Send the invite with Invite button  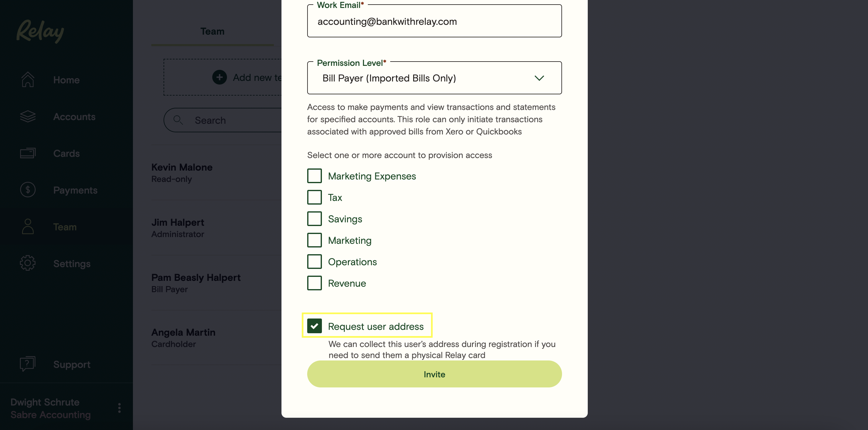[x=434, y=374]
